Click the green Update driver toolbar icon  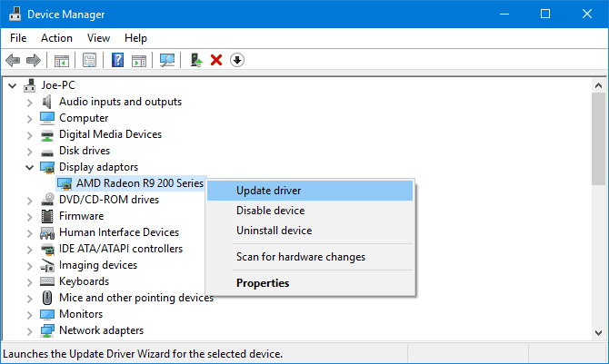(195, 61)
